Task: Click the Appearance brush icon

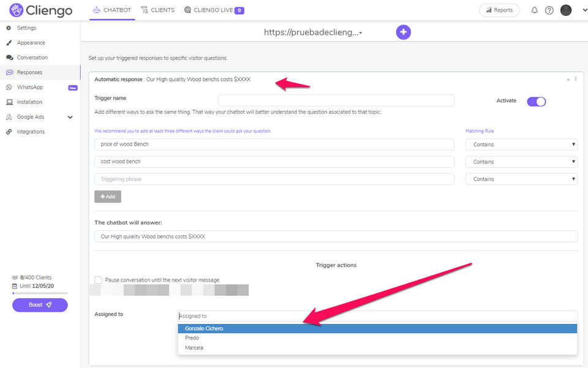Action: pyautogui.click(x=9, y=43)
